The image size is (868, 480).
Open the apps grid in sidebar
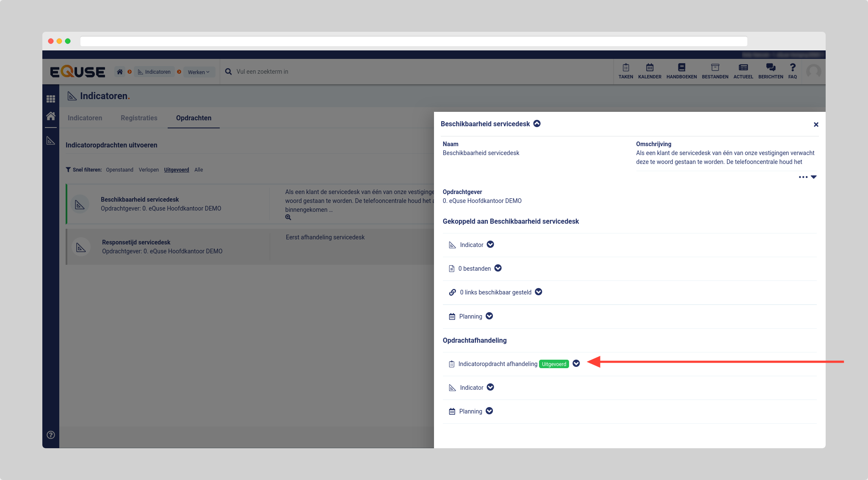[x=51, y=99]
